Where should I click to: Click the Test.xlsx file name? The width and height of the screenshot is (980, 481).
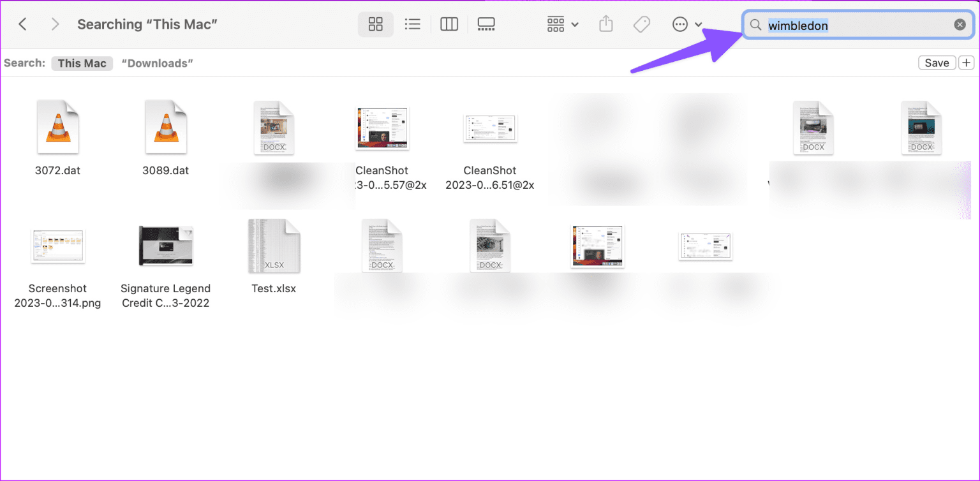point(274,288)
